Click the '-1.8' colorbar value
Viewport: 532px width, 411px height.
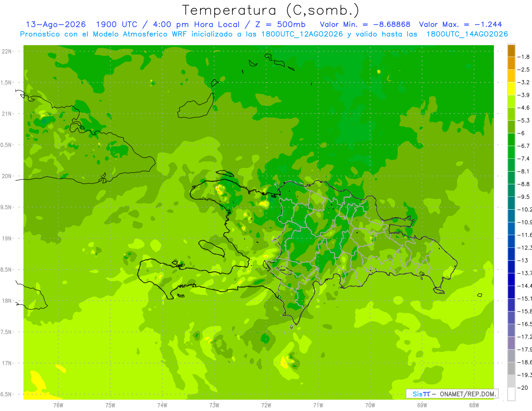(524, 57)
